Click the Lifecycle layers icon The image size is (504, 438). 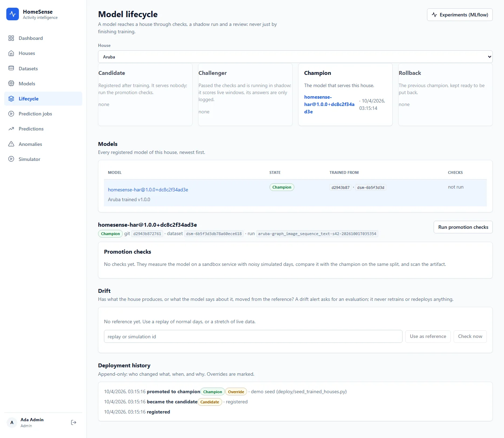click(11, 99)
